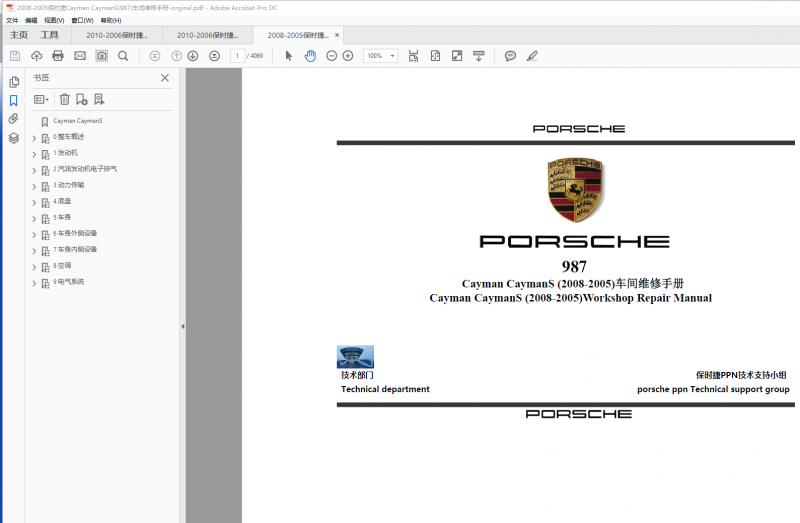Image resolution: width=800 pixels, height=523 pixels.
Task: Open the search magnifier in toolbar
Action: [123, 56]
